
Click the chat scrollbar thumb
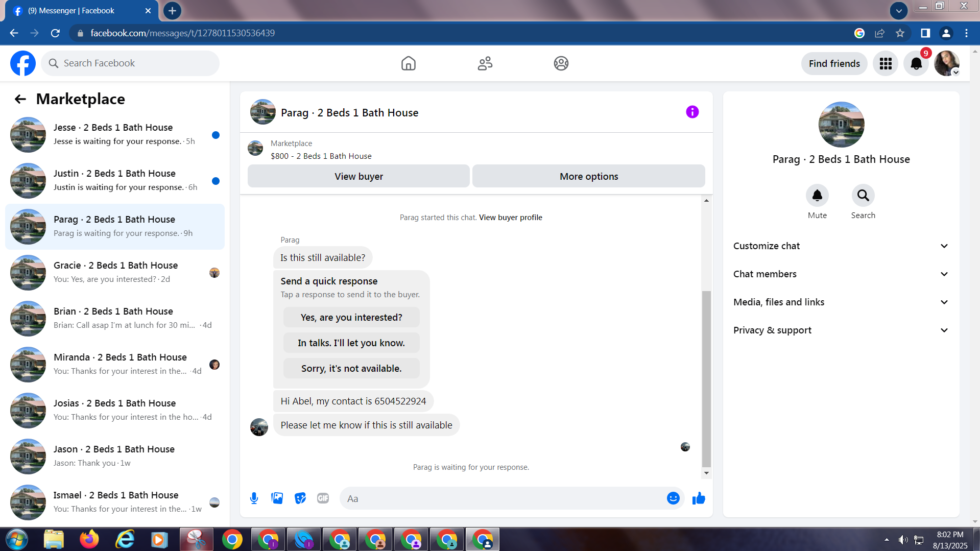706,379
